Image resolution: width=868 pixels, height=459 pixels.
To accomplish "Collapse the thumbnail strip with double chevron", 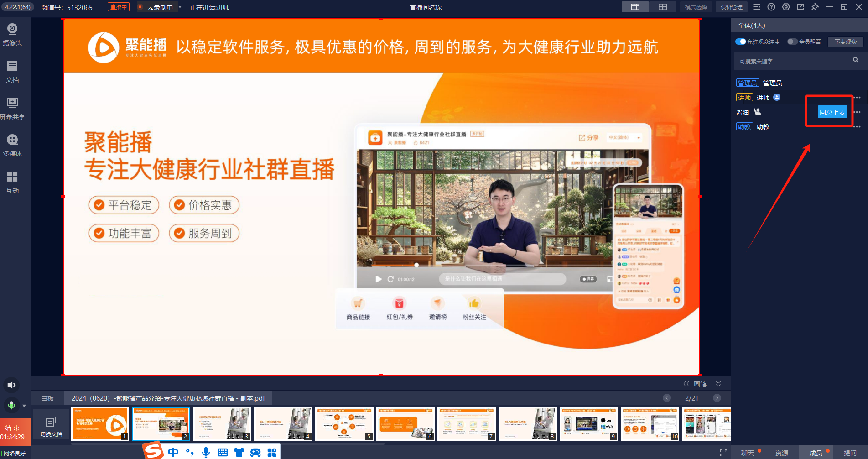I will [x=718, y=384].
